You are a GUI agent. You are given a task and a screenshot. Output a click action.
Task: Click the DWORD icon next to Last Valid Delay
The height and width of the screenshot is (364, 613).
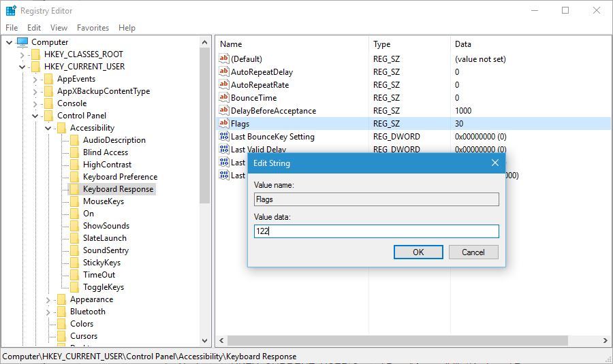coord(224,149)
